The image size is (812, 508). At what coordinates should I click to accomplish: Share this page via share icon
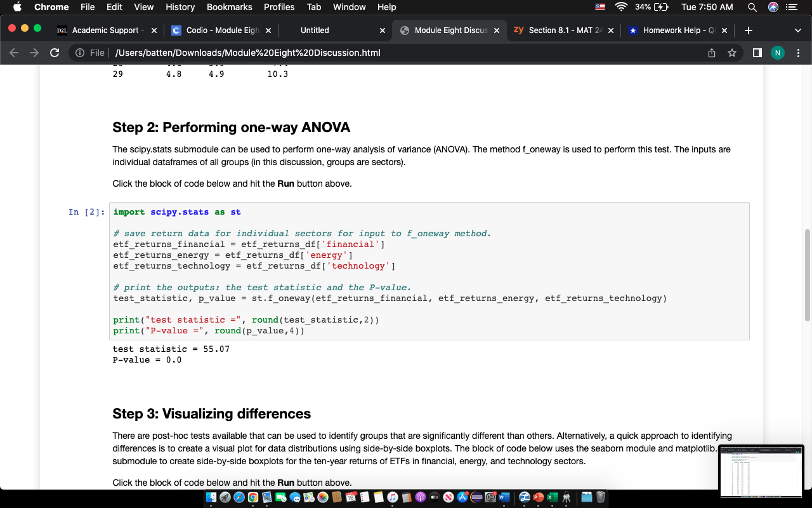click(712, 53)
